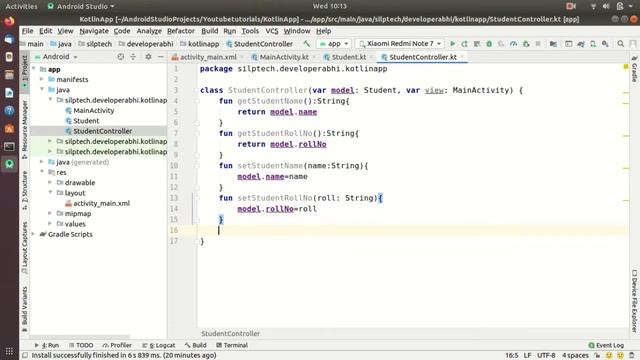Start debugging with the green bug icon
The width and height of the screenshot is (640, 360).
489,44
